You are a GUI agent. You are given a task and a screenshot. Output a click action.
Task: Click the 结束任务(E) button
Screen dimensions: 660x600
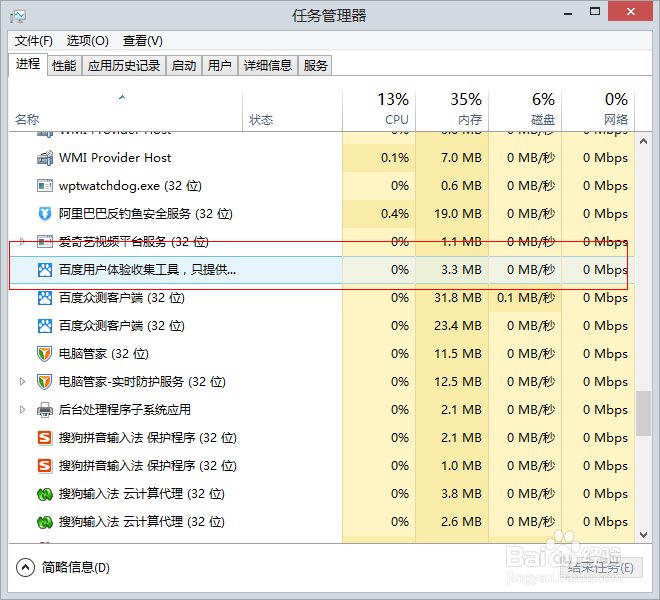[601, 568]
